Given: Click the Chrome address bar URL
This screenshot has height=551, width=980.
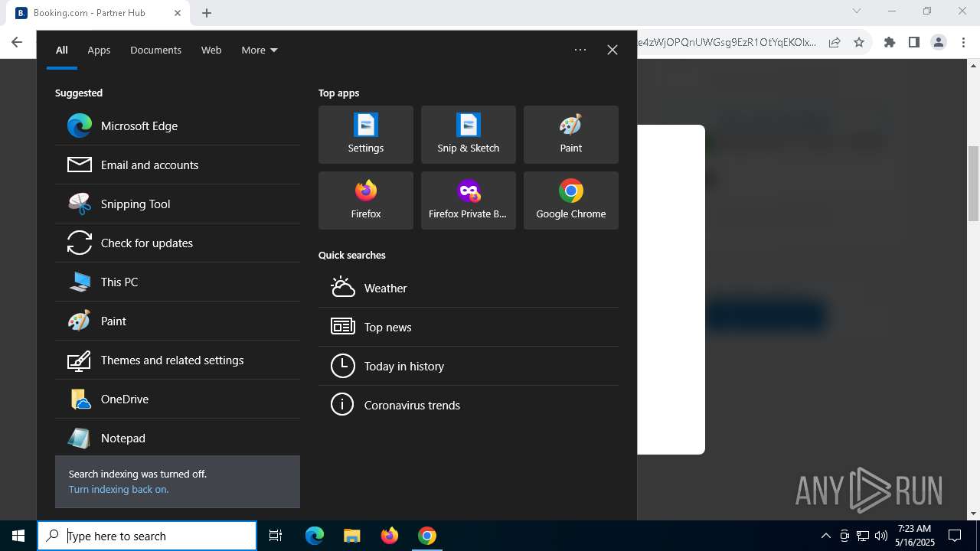Looking at the screenshot, I should 727,43.
